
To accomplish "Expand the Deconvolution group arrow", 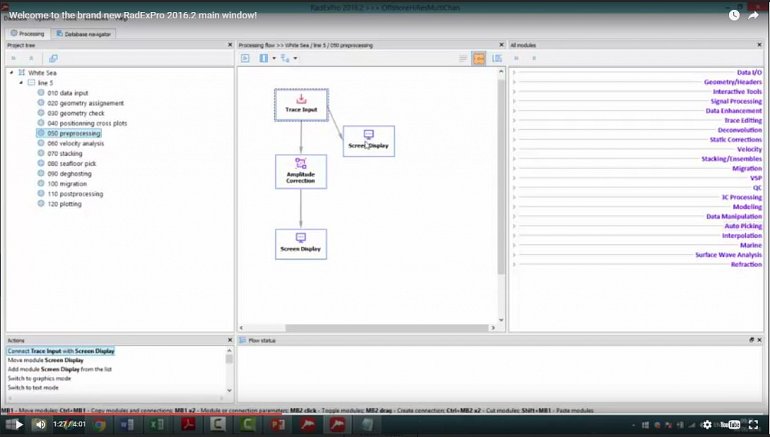I will pyautogui.click(x=514, y=130).
